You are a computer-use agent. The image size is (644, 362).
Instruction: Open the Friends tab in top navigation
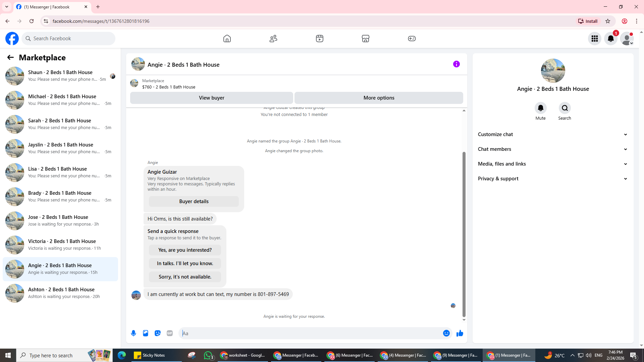click(273, 39)
